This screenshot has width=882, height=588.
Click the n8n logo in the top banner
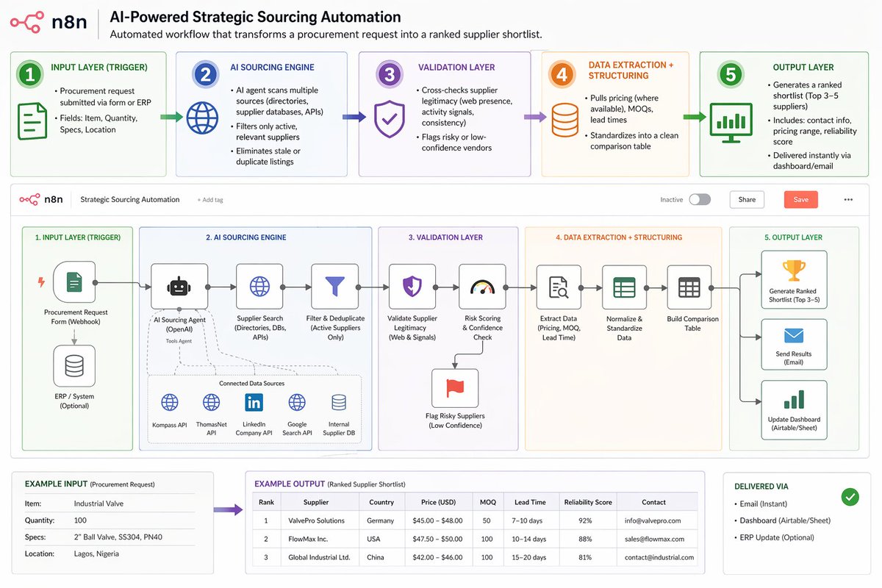pyautogui.click(x=48, y=23)
